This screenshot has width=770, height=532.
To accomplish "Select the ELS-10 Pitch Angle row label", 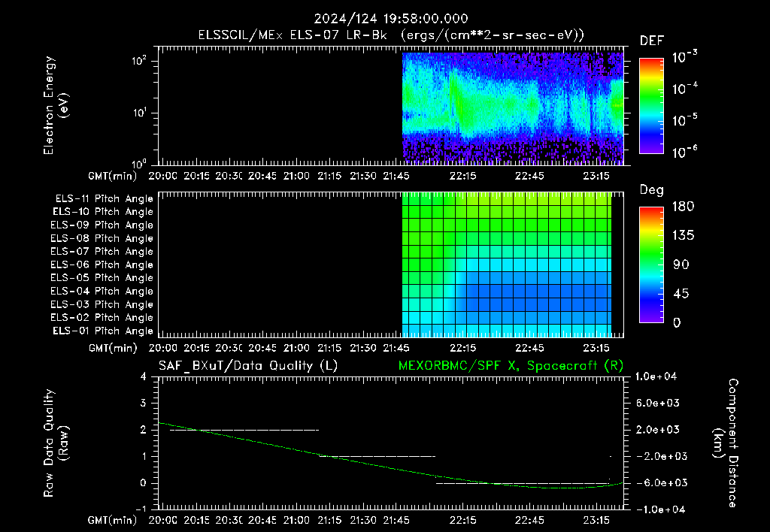I will pos(103,212).
